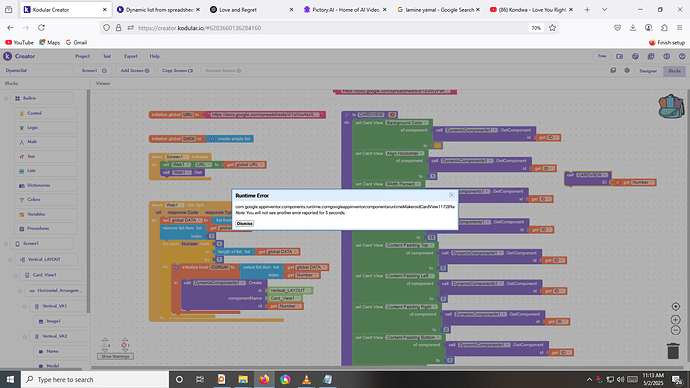Click the Free plan badge
The height and width of the screenshot is (388, 690).
602,56
